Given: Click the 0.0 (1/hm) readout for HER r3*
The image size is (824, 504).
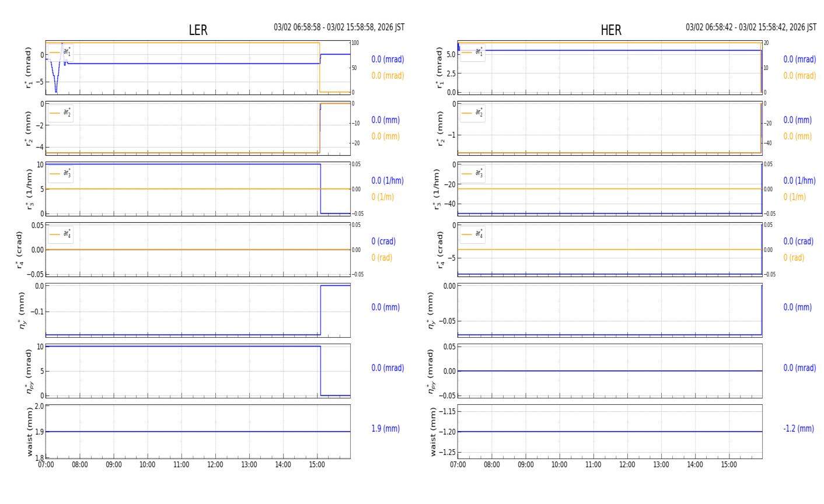Looking at the screenshot, I should [x=799, y=181].
